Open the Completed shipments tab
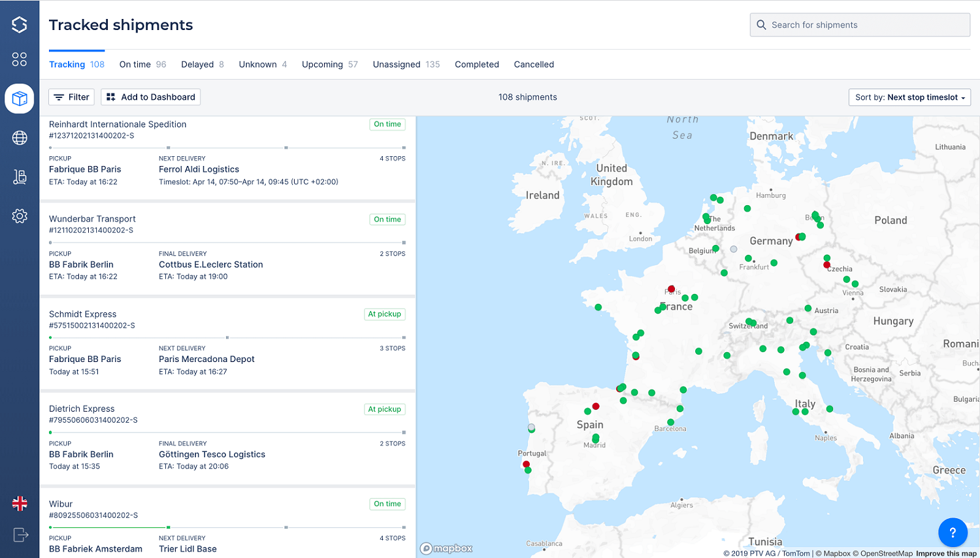This screenshot has height=558, width=980. [477, 64]
